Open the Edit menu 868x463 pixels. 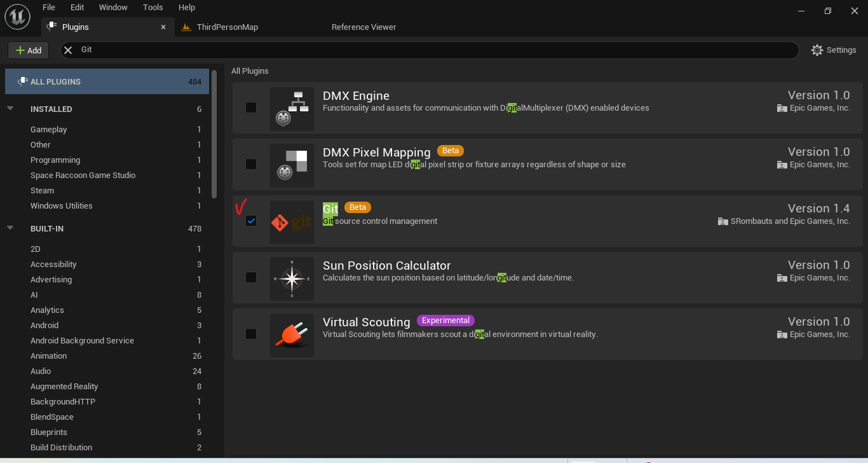(x=78, y=8)
